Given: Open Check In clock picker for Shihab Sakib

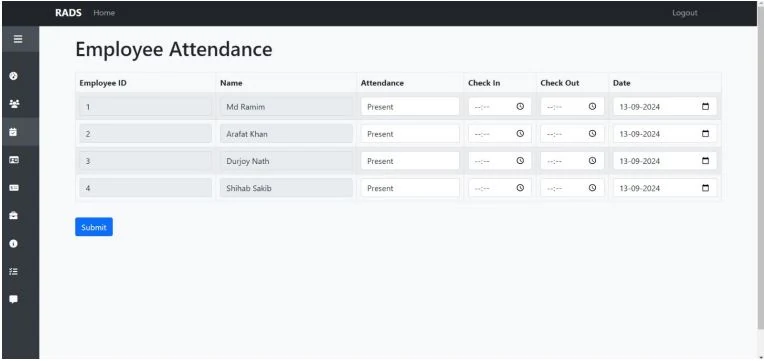Looking at the screenshot, I should [520, 188].
